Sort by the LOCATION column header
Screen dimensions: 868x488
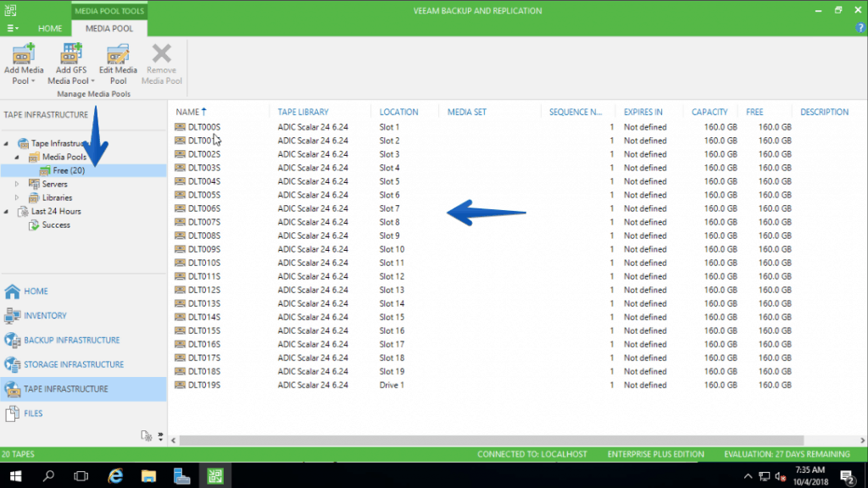(398, 112)
